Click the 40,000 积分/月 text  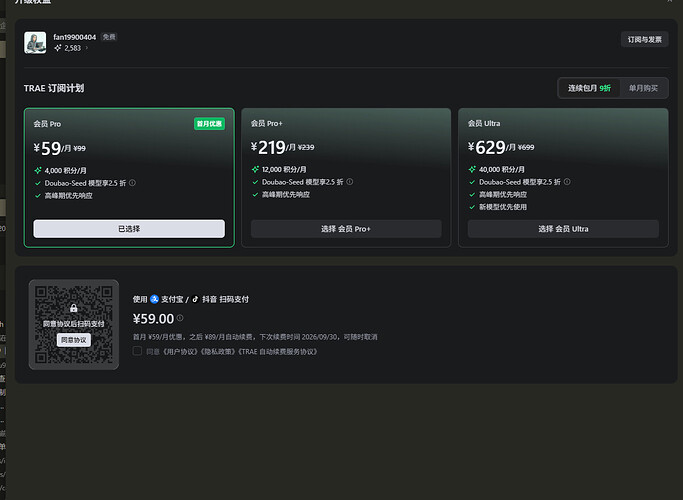tap(502, 169)
